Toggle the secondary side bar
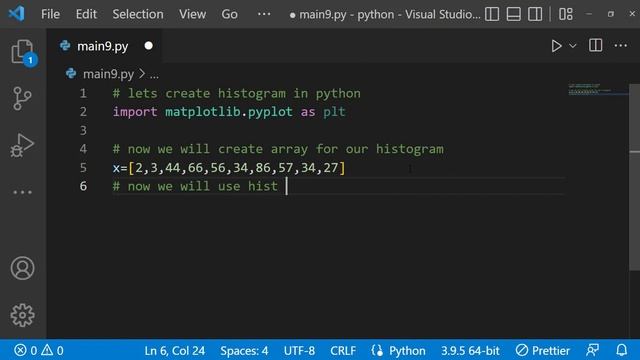 click(x=535, y=14)
